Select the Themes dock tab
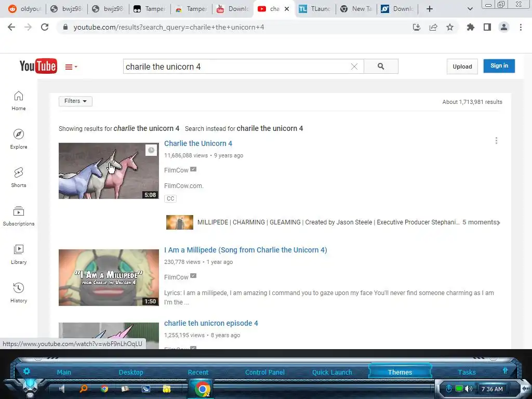The image size is (532, 399). (x=400, y=372)
